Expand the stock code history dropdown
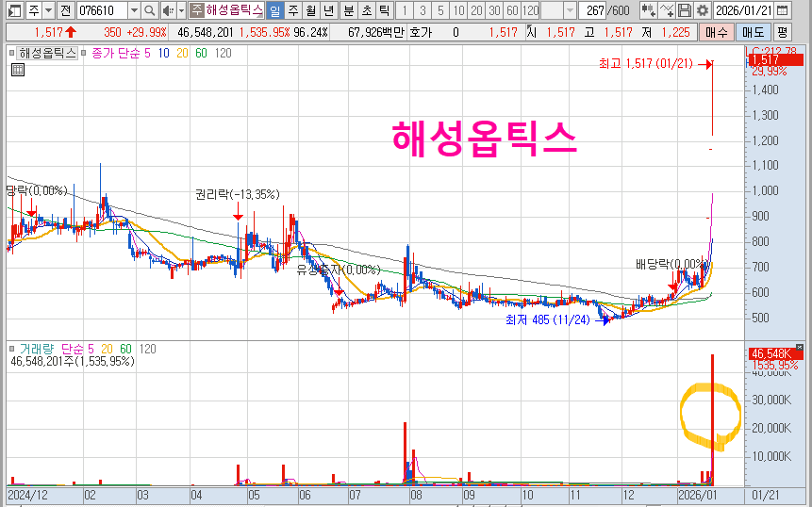 tap(134, 9)
